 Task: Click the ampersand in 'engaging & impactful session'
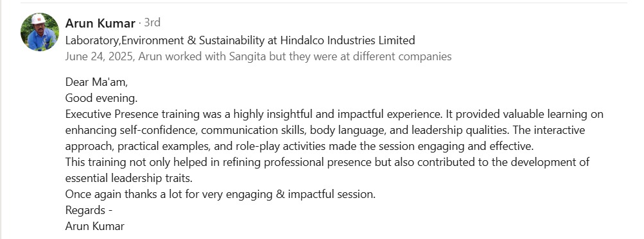(x=280, y=194)
